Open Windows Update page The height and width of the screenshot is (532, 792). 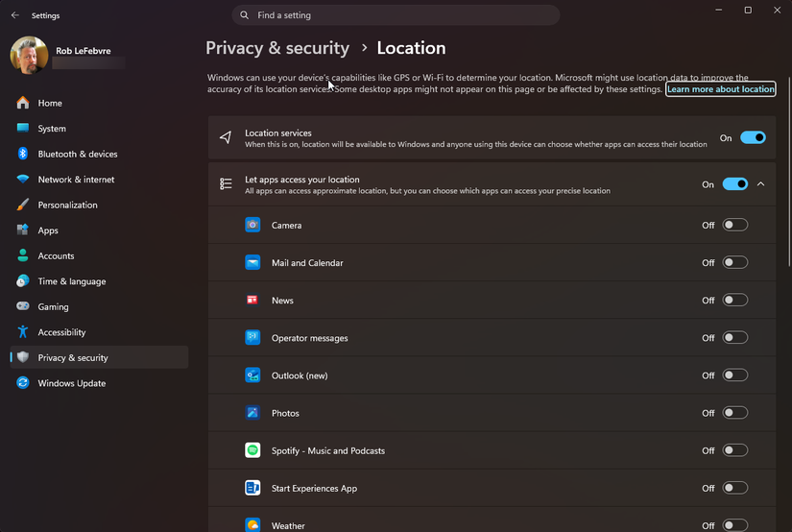pos(99,383)
